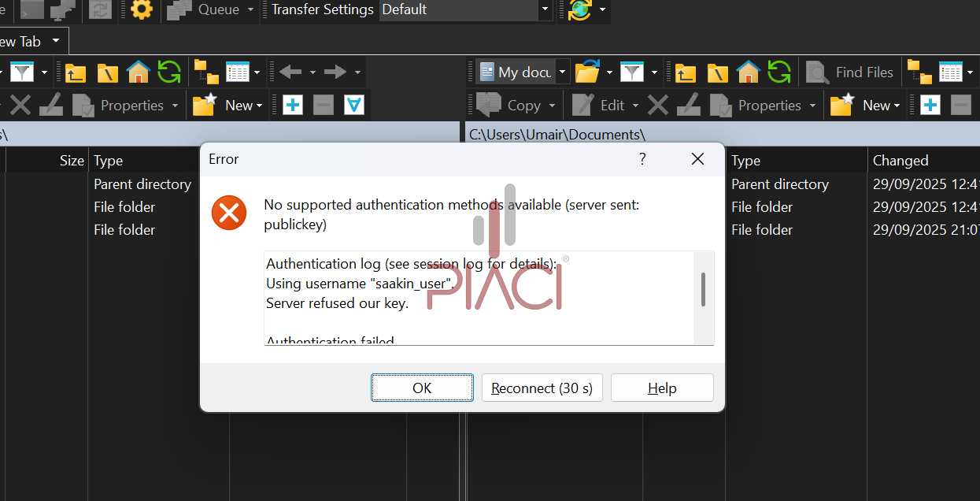Image resolution: width=980 pixels, height=501 pixels.
Task: Click the filter funnel icon in right panel
Action: point(631,72)
